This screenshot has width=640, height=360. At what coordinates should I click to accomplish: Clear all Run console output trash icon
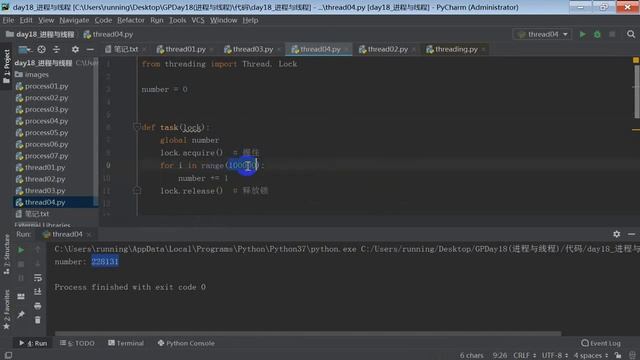(38, 320)
